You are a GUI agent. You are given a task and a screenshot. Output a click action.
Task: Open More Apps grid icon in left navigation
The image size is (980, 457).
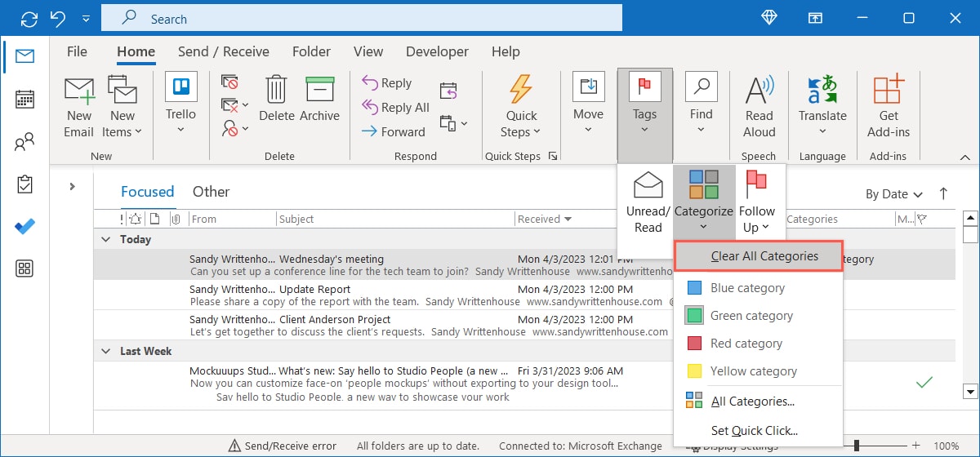coord(24,268)
